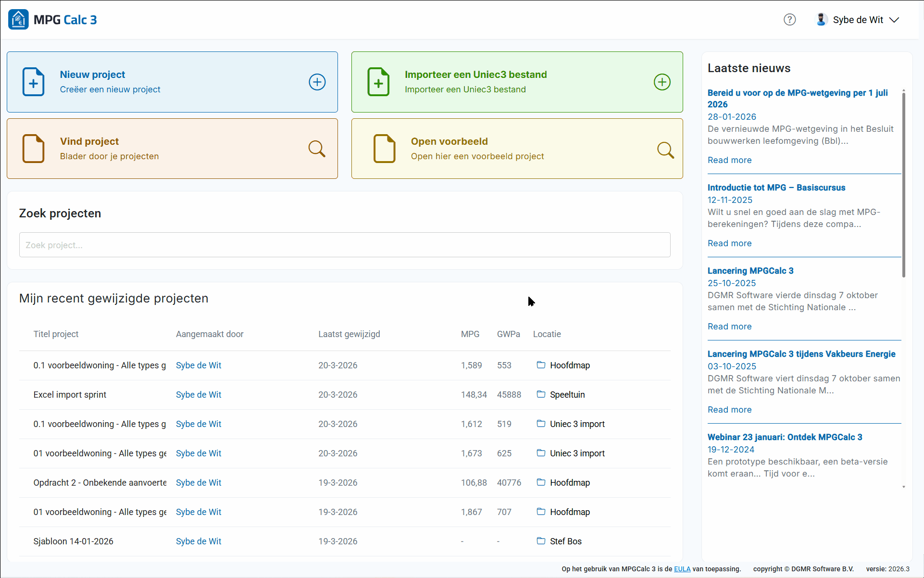924x578 pixels.
Task: Click the new document icon in Nieuw project
Action: click(x=34, y=82)
